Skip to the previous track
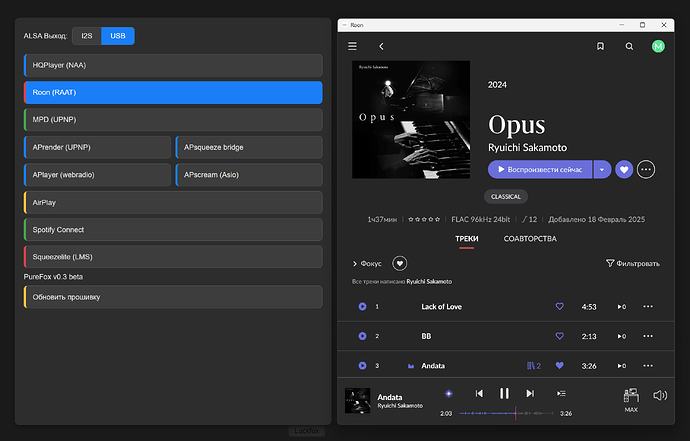The width and height of the screenshot is (690, 441). pos(479,393)
